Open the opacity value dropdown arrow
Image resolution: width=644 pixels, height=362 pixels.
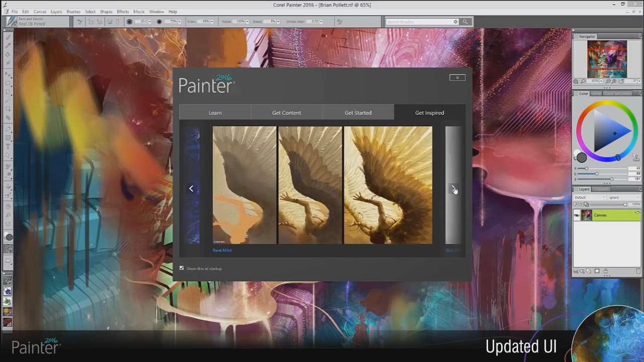[x=180, y=22]
